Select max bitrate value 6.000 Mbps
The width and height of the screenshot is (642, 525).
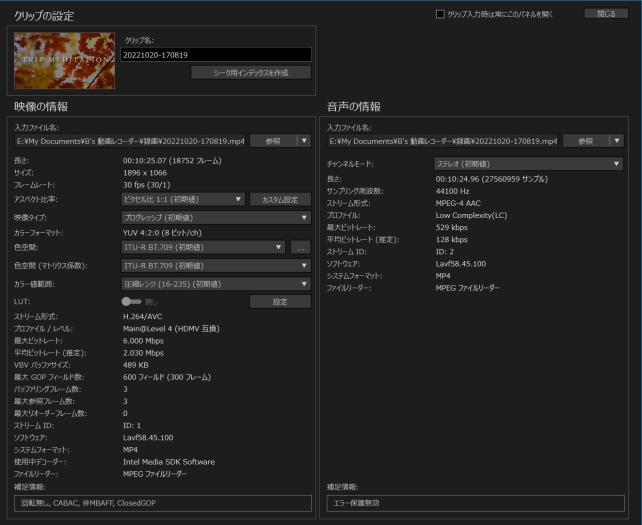tap(143, 341)
